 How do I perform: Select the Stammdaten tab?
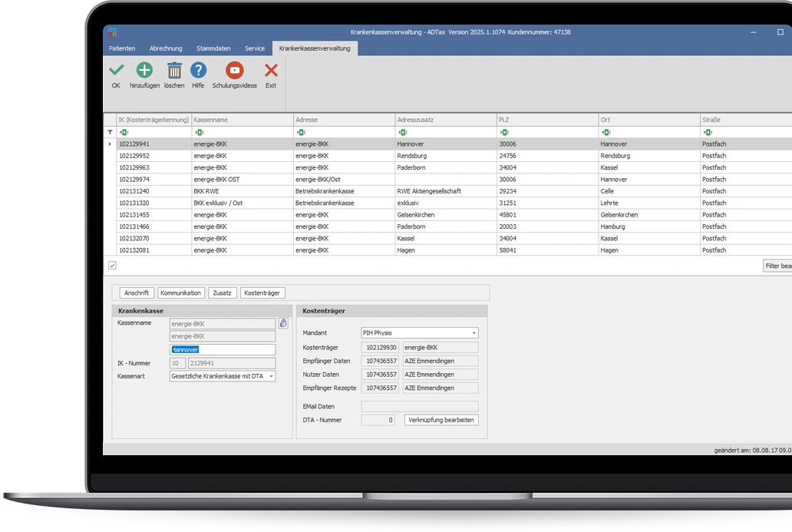point(213,48)
